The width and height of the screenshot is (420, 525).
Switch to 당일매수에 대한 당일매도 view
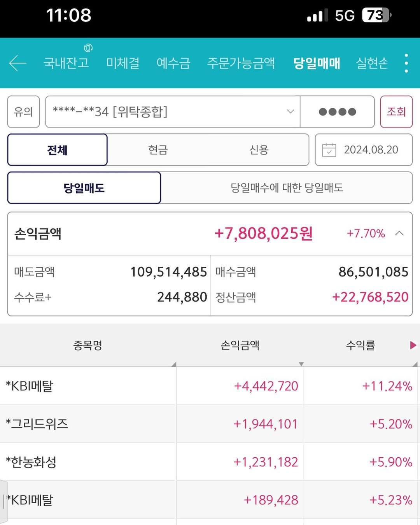coord(287,188)
